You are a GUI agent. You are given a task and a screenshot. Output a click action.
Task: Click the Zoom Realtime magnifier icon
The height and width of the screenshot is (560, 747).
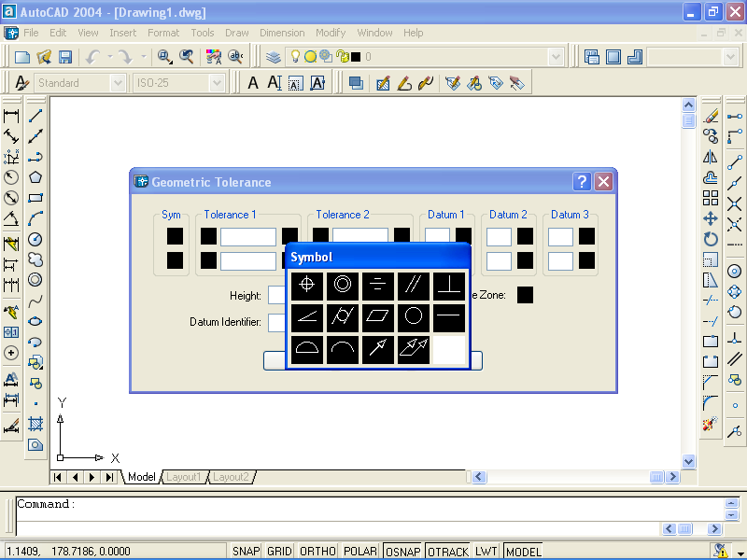point(165,57)
